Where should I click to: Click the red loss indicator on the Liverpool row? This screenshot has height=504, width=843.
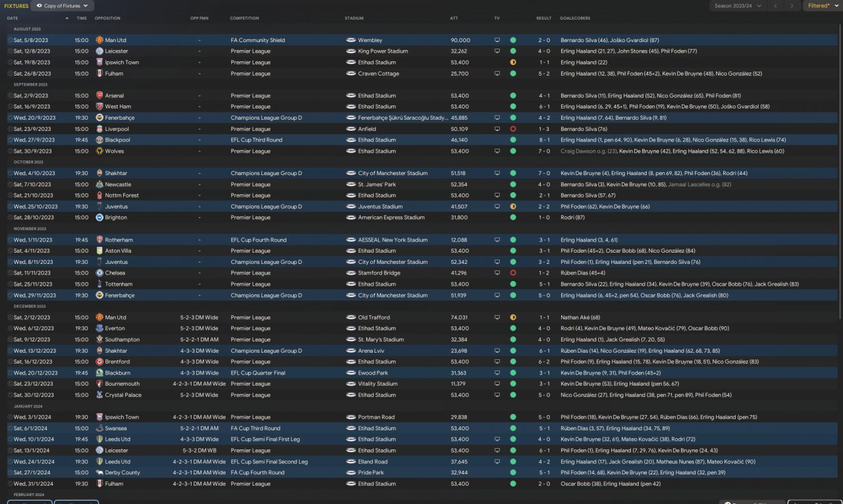(x=513, y=129)
